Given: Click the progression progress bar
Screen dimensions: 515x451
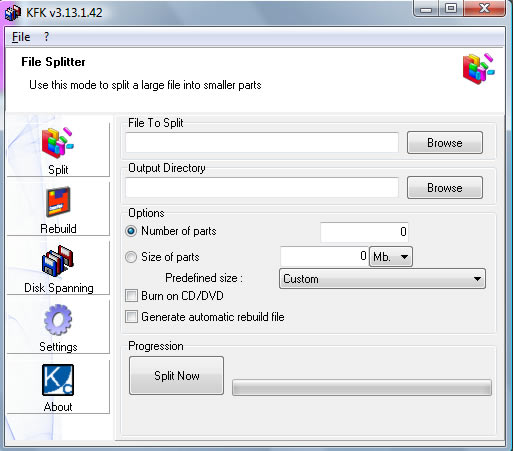Looking at the screenshot, I should (362, 387).
